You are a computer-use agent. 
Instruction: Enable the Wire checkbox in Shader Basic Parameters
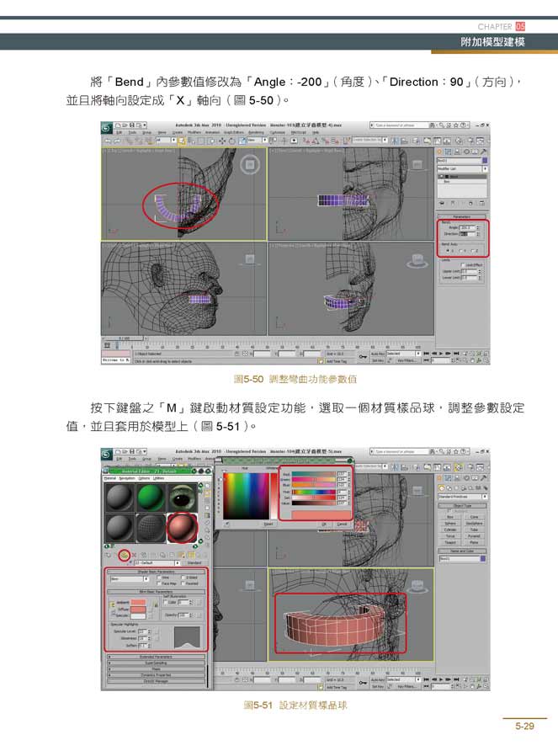159,578
